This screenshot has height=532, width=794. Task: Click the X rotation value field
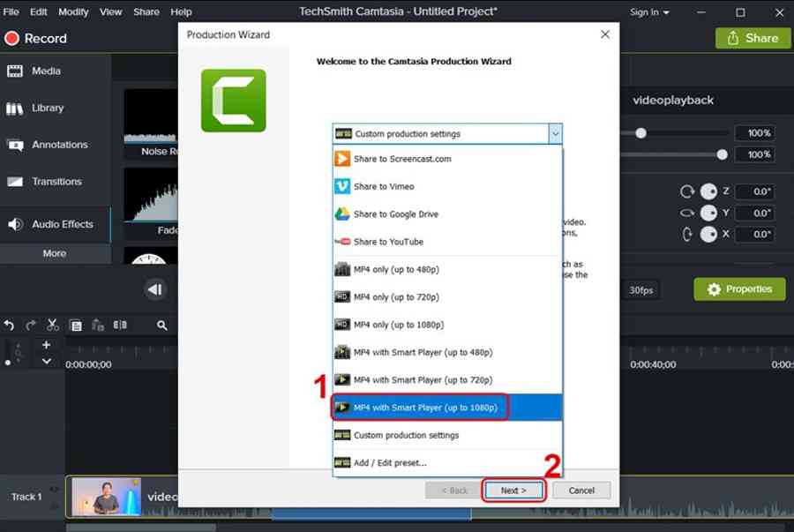pos(755,235)
